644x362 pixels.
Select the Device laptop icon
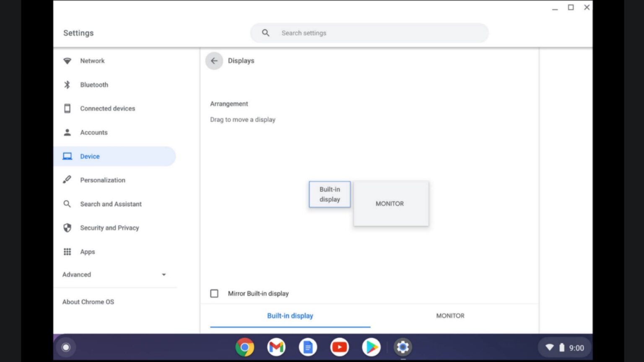click(67, 156)
